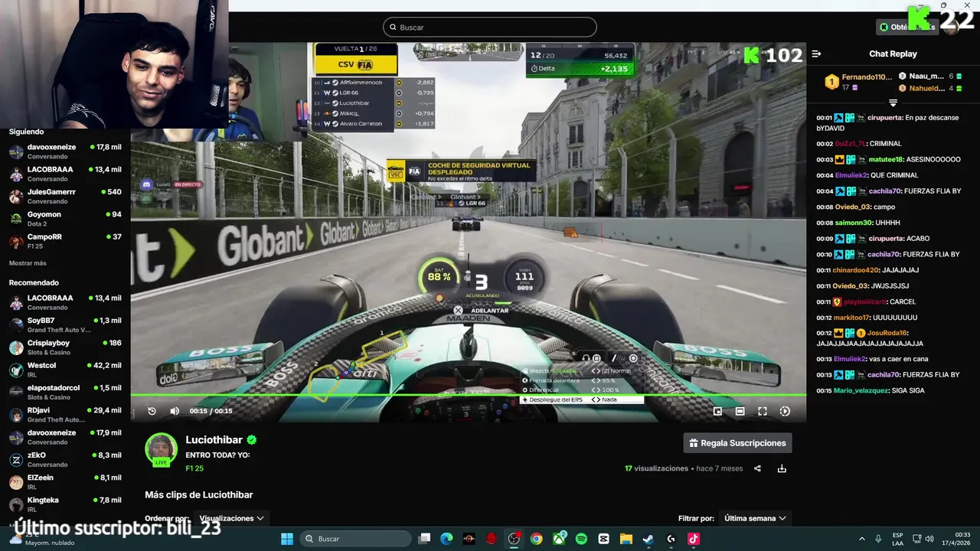Viewport: 980px width, 551px height.
Task: Open Task View on the taskbar
Action: click(x=425, y=539)
